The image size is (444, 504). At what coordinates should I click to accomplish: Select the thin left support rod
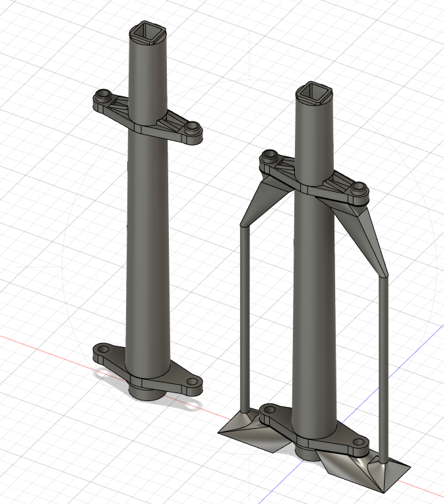244,317
